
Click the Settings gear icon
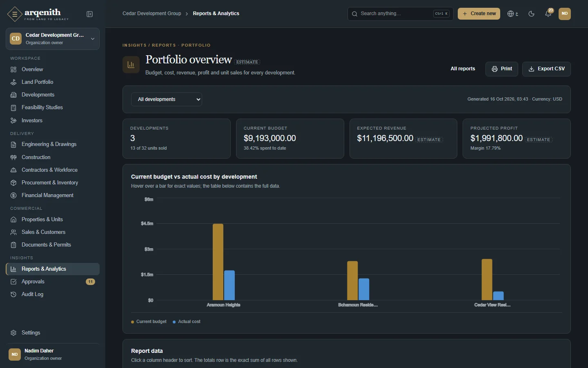(x=13, y=333)
